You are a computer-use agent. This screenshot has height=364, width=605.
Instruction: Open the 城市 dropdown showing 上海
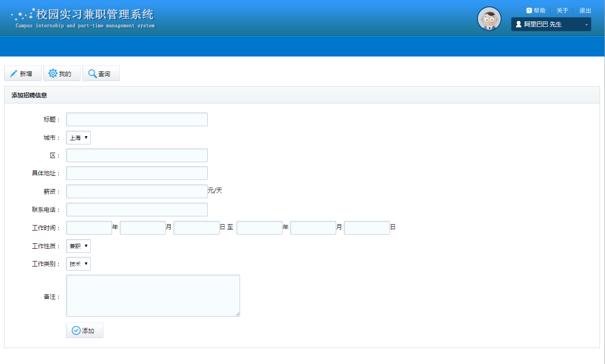(78, 138)
